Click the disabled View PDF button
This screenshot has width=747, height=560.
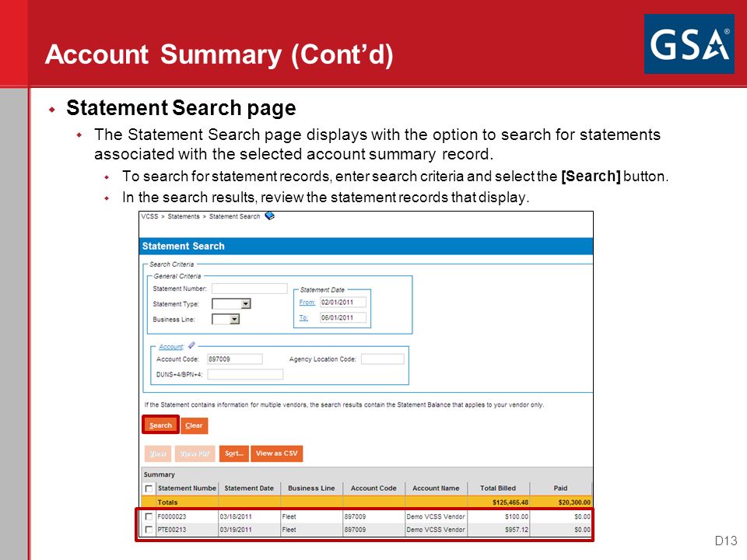pyautogui.click(x=195, y=453)
